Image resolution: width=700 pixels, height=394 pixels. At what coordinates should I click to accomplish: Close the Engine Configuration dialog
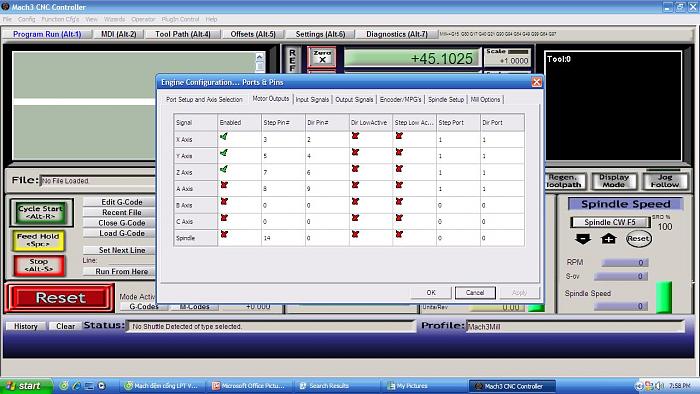click(x=537, y=82)
